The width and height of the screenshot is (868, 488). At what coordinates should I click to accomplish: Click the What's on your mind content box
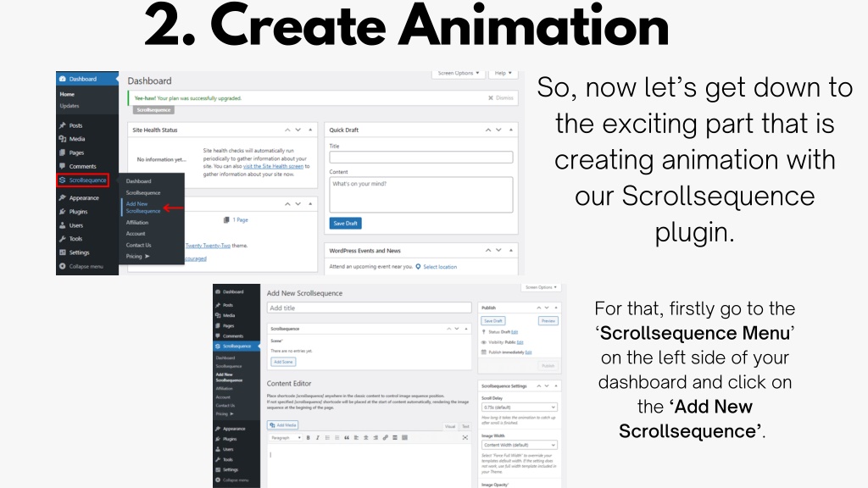point(421,195)
